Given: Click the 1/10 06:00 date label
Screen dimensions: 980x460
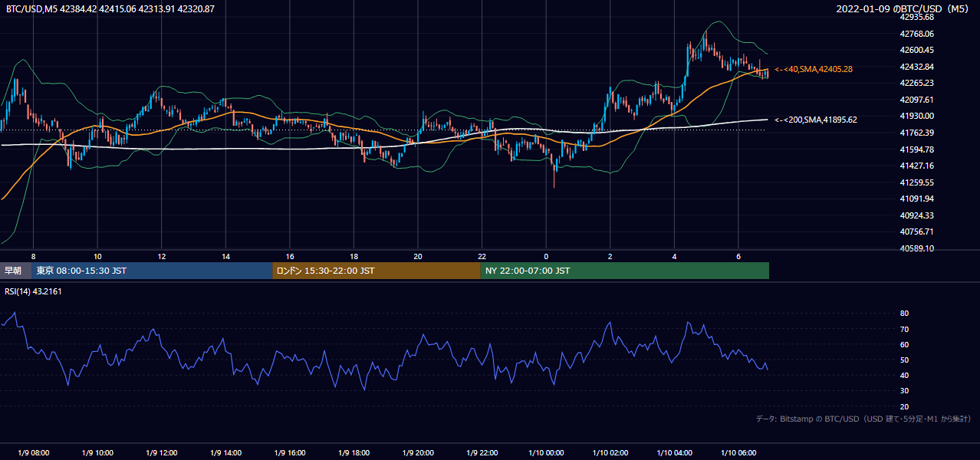Looking at the screenshot, I should pos(738,453).
